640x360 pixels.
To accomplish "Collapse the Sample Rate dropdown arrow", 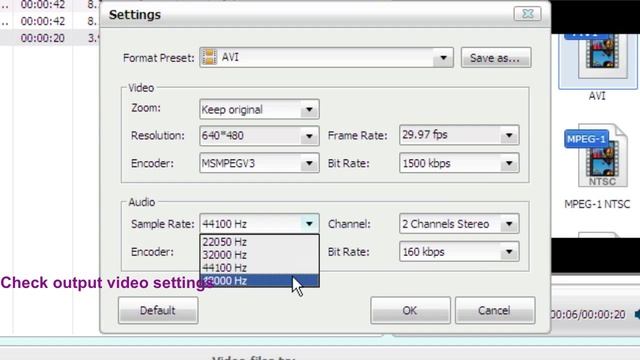I will tap(309, 224).
